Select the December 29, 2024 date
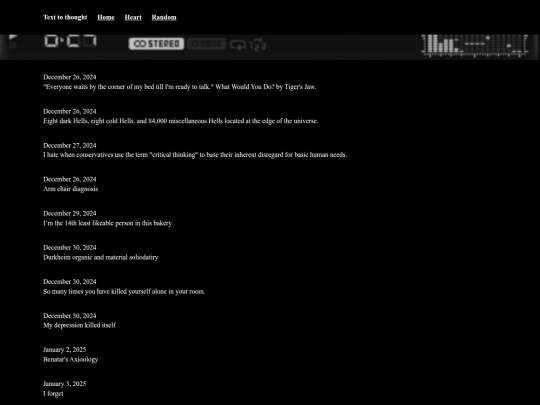The height and width of the screenshot is (405, 540). pos(70,214)
